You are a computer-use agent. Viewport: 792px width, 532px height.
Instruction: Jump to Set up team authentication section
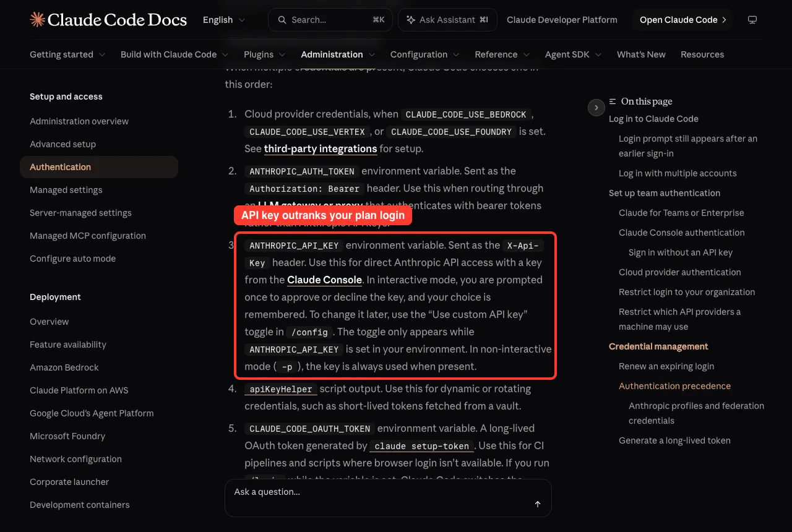pos(665,193)
